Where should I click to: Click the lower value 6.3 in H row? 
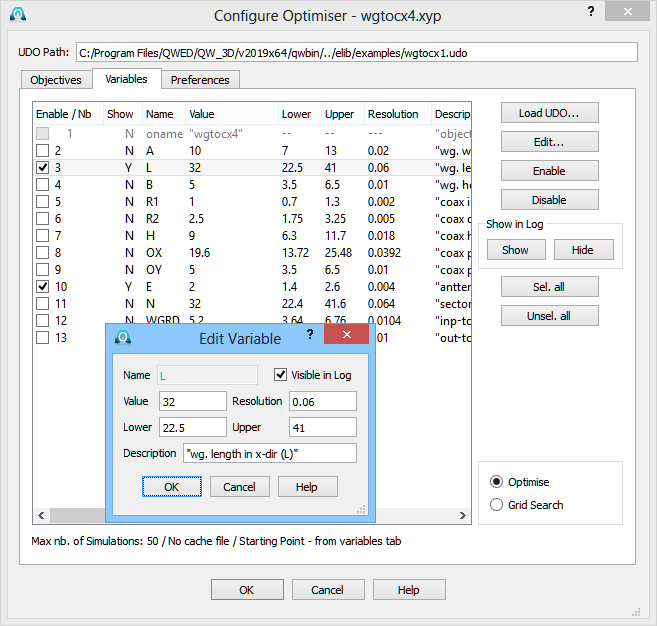289,235
